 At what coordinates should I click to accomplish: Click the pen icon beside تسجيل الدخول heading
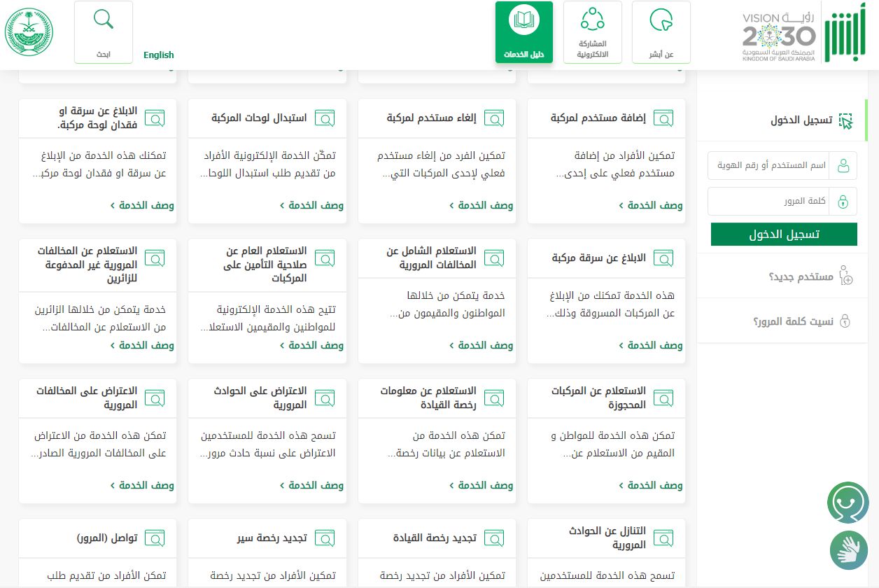click(x=845, y=120)
